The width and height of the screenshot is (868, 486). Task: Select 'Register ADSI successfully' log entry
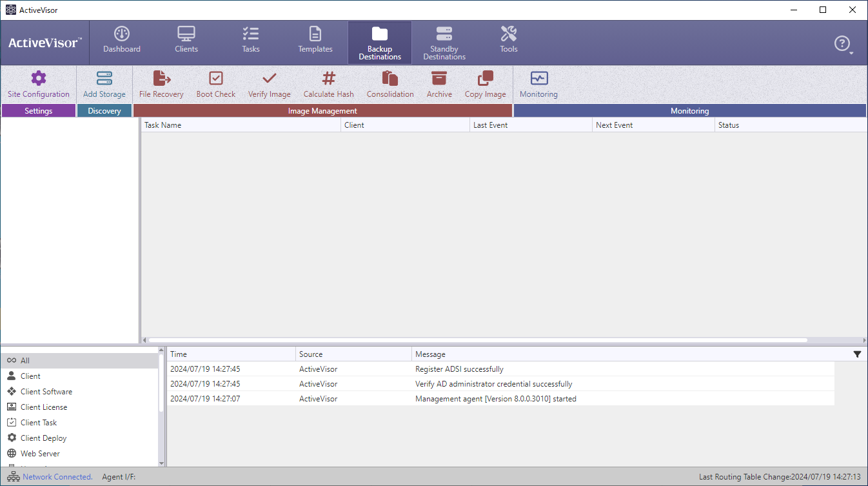tap(501, 369)
